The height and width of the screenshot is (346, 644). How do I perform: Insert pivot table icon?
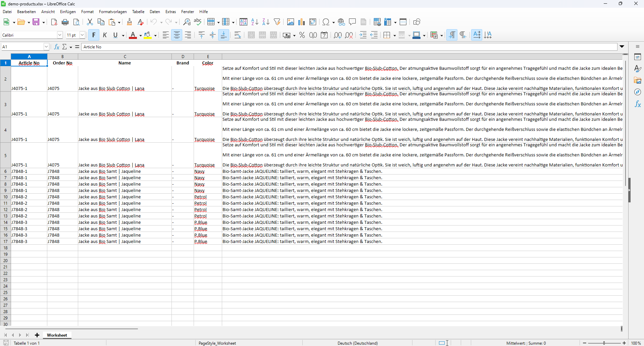coord(313,22)
